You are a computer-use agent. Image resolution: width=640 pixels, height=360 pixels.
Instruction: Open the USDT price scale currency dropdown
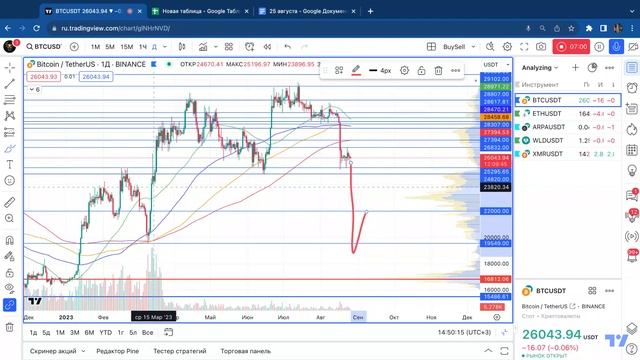coord(496,64)
